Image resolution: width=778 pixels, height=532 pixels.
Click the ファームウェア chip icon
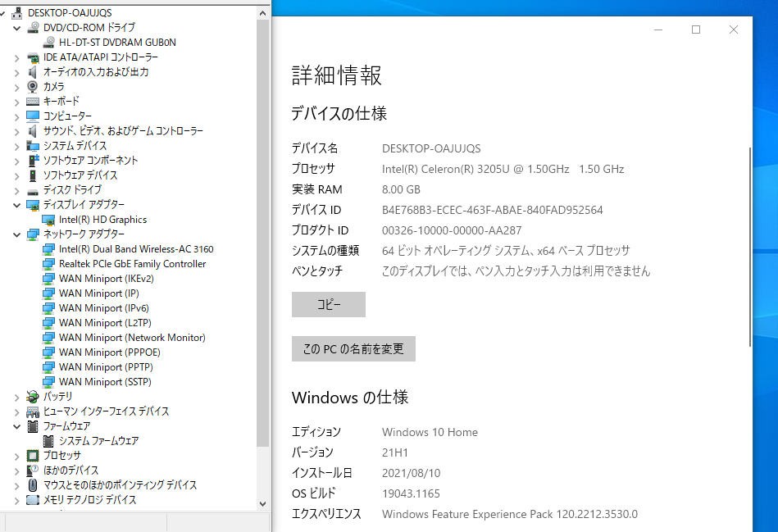pyautogui.click(x=33, y=425)
